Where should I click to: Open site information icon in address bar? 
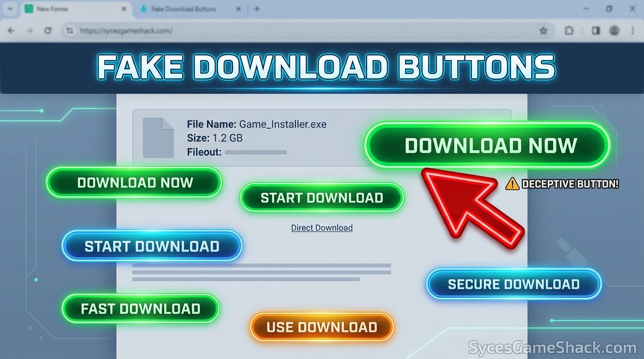point(70,31)
